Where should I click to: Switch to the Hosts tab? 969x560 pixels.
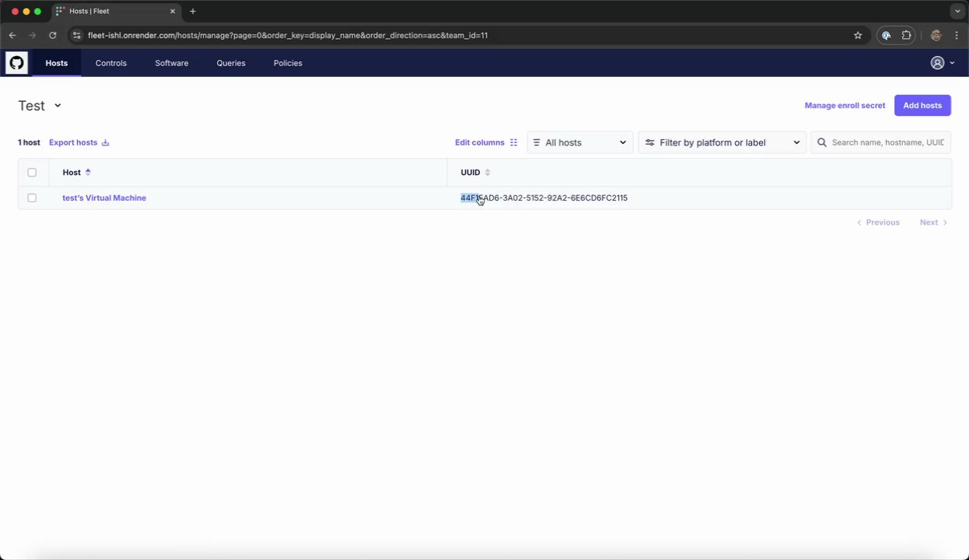pos(57,63)
